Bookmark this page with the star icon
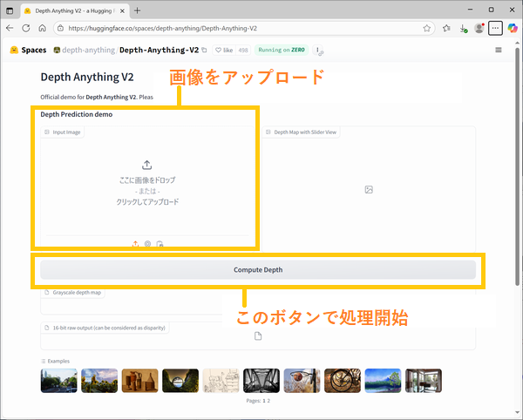The height and width of the screenshot is (420, 523). click(x=427, y=28)
